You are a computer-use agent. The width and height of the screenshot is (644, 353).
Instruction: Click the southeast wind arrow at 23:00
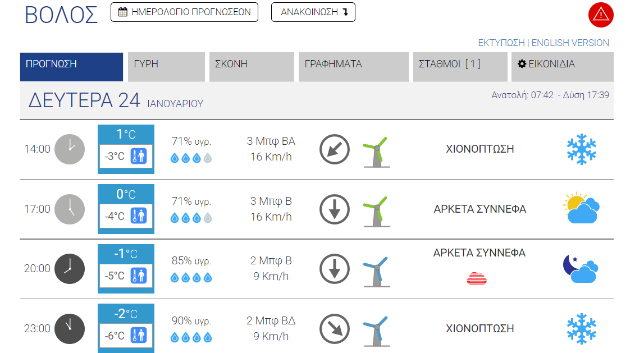pyautogui.click(x=334, y=329)
